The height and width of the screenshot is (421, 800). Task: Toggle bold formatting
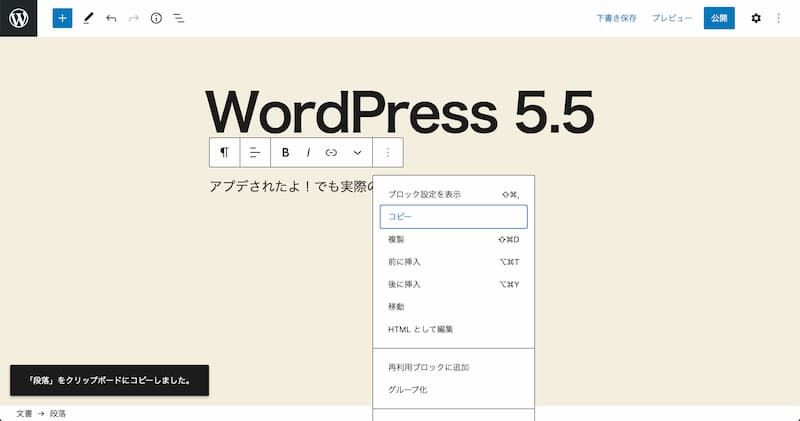[x=285, y=152]
